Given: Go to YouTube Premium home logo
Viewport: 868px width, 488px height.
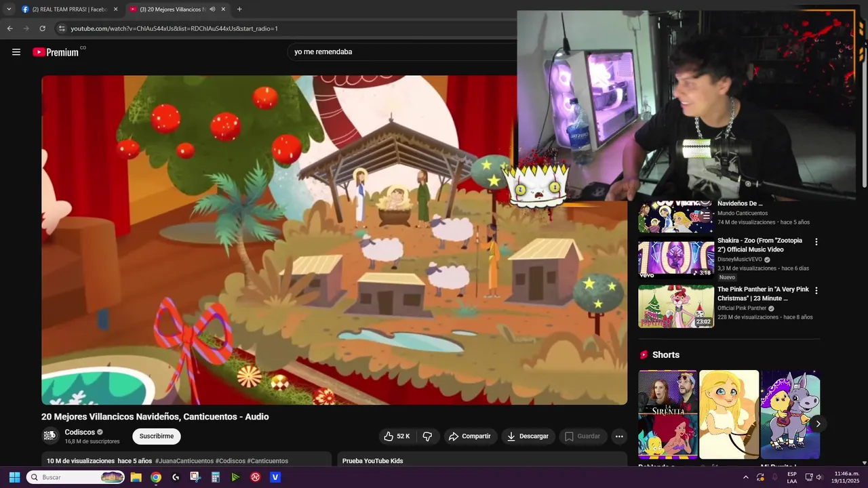Looking at the screenshot, I should (56, 52).
